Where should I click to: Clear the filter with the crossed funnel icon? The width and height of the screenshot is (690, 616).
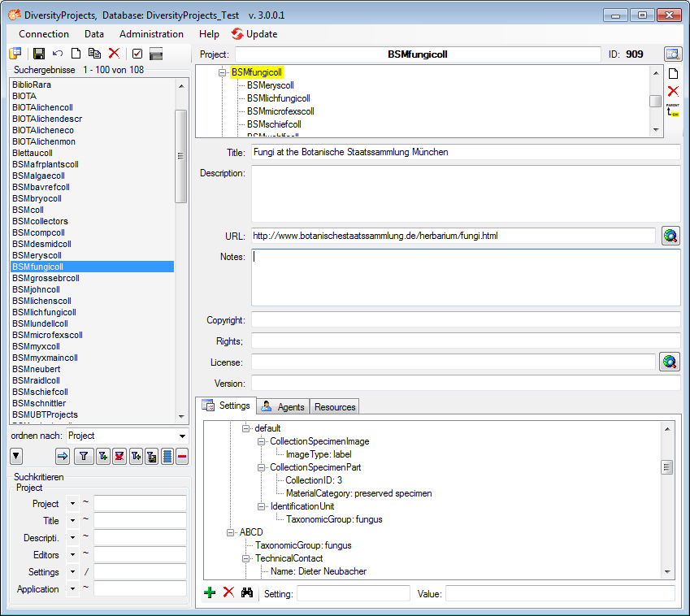point(119,456)
